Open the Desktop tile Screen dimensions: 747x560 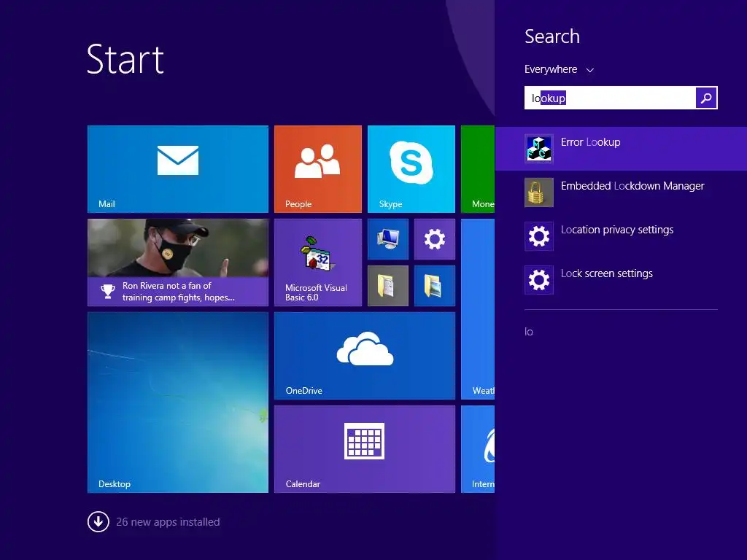point(178,402)
